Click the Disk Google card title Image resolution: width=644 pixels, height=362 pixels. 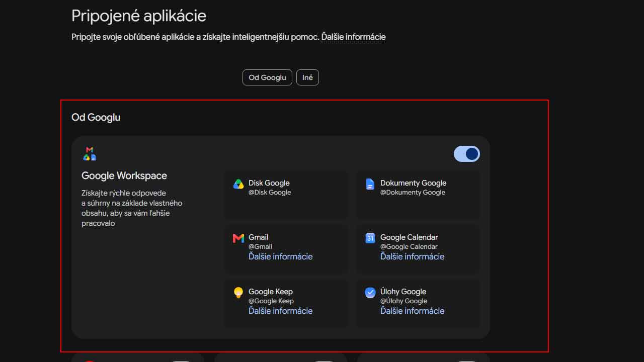tap(269, 183)
